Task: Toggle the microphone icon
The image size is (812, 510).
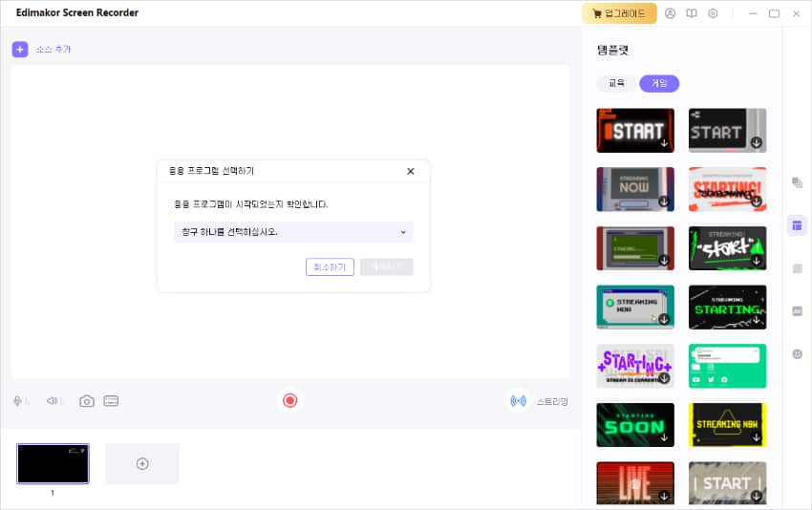Action: tap(17, 401)
